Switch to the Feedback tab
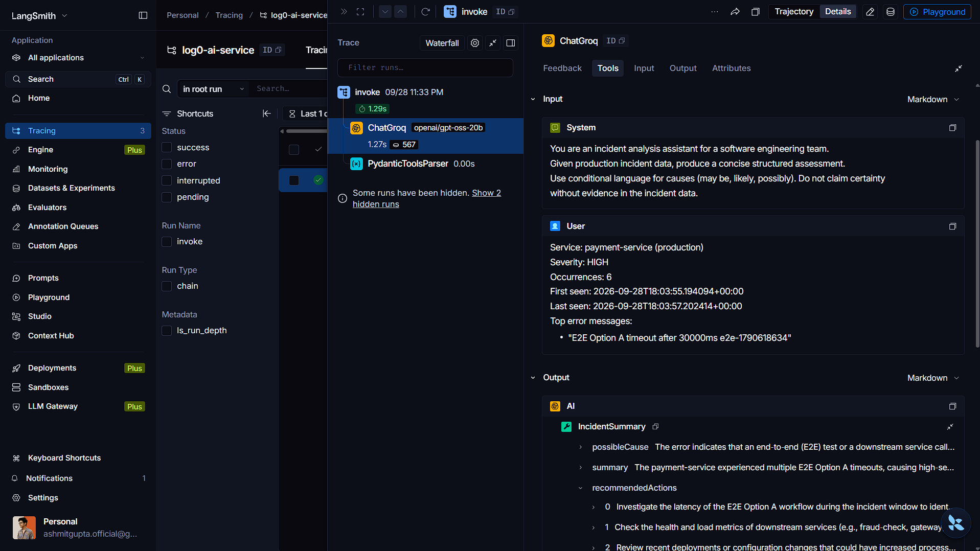 [x=562, y=68]
